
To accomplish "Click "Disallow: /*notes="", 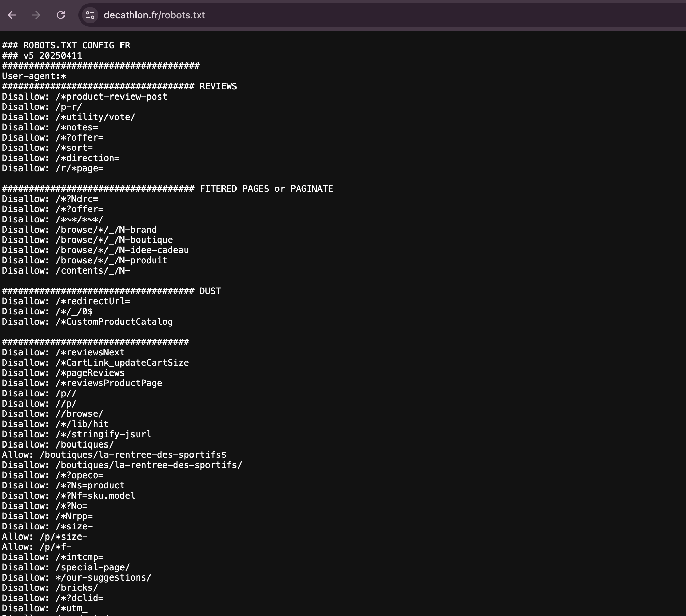I will tap(50, 127).
